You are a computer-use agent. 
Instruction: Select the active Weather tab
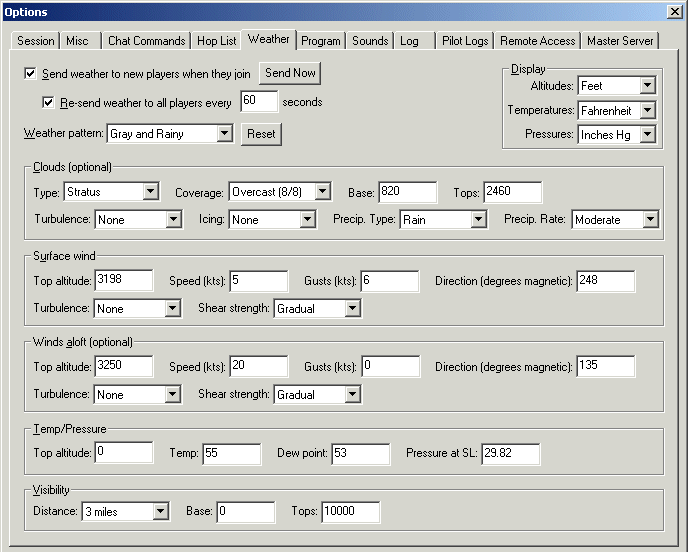[269, 39]
